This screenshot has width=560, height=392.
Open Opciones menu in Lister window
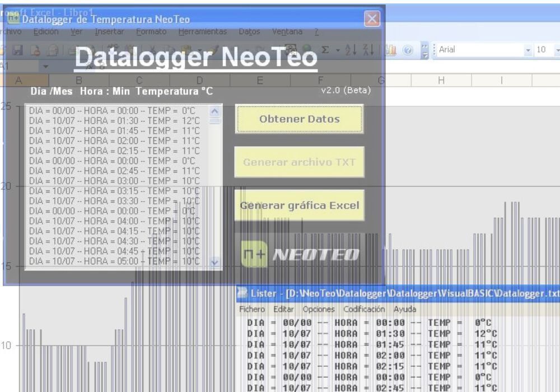(x=319, y=309)
